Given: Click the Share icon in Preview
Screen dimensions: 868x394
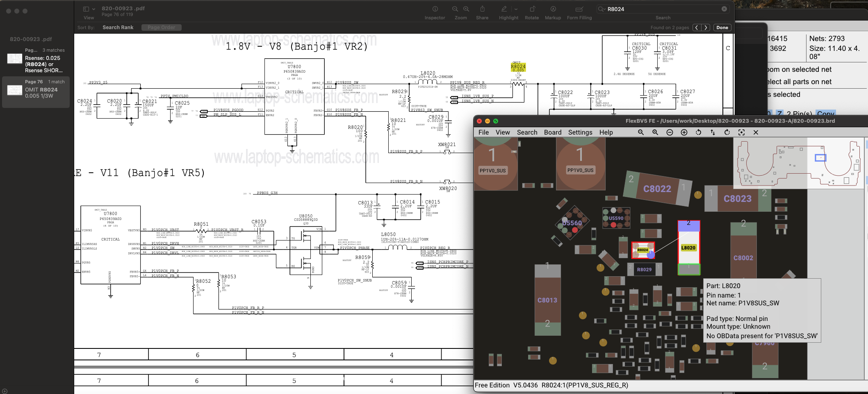Looking at the screenshot, I should pos(482,9).
